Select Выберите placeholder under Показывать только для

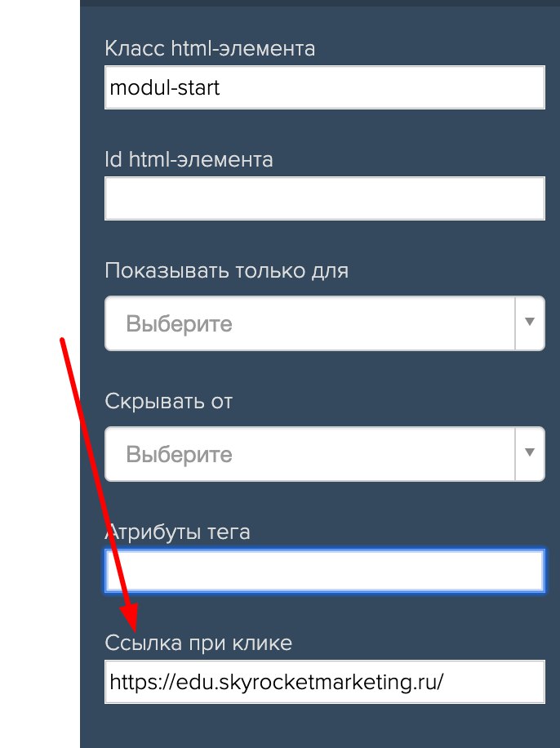coord(179,324)
